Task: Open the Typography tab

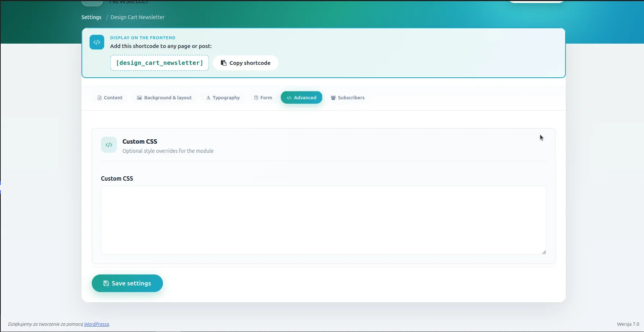Action: (x=223, y=97)
